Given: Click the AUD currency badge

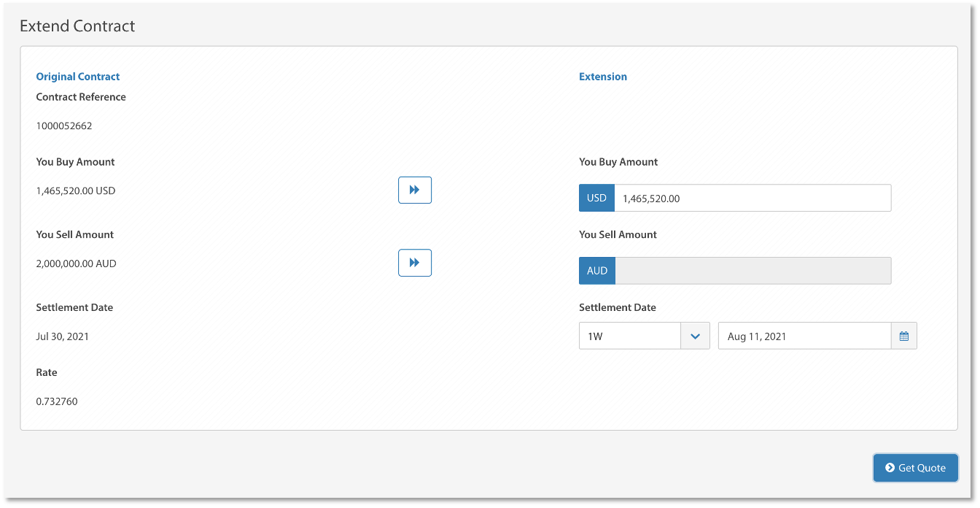Looking at the screenshot, I should (597, 271).
